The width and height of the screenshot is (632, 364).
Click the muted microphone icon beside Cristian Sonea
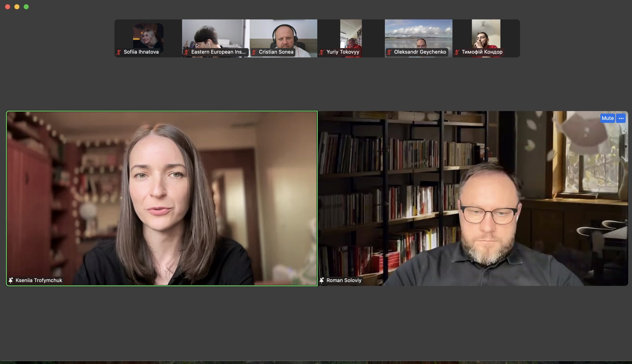254,52
